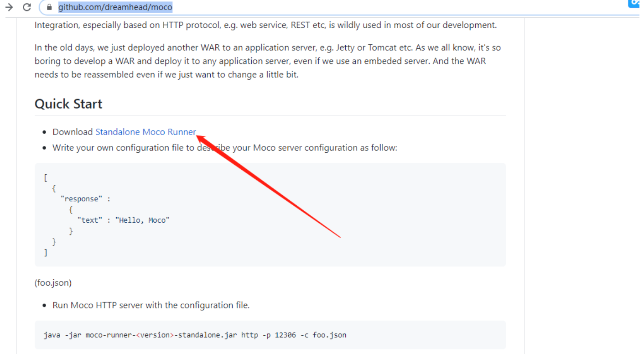This screenshot has width=644, height=354.
Task: Click the paragraph starting "Integration, especially based"
Action: [265, 25]
